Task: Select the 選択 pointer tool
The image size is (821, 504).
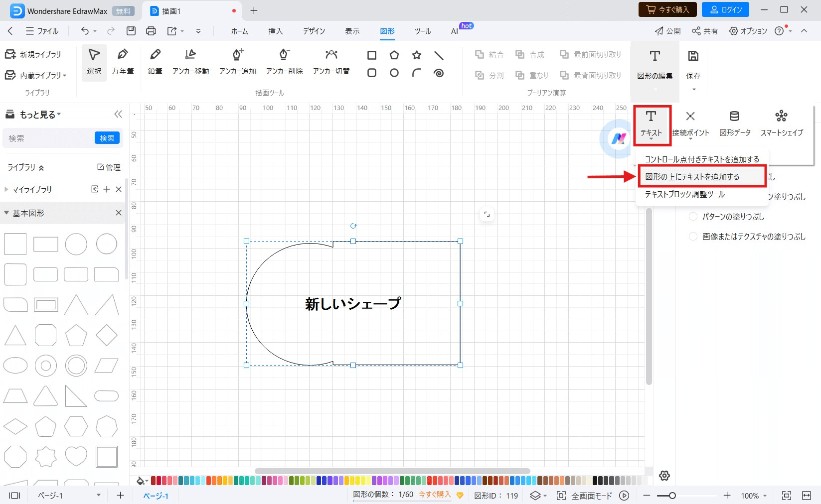Action: pos(94,62)
